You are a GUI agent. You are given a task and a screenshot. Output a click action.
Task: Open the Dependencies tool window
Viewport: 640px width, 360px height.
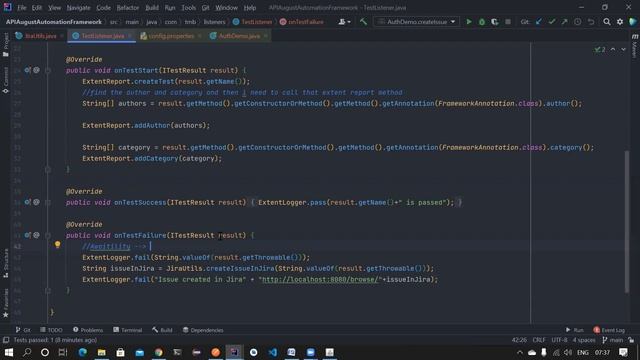click(x=203, y=330)
